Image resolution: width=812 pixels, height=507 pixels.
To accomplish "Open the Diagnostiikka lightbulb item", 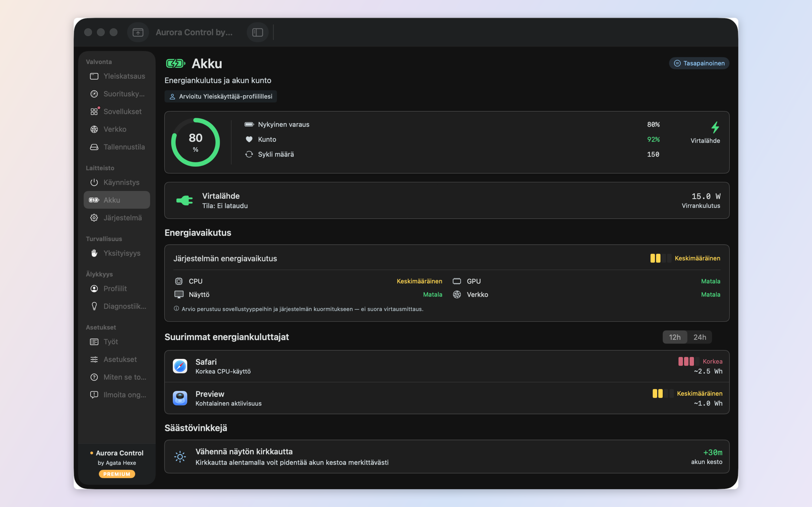I will click(x=117, y=306).
